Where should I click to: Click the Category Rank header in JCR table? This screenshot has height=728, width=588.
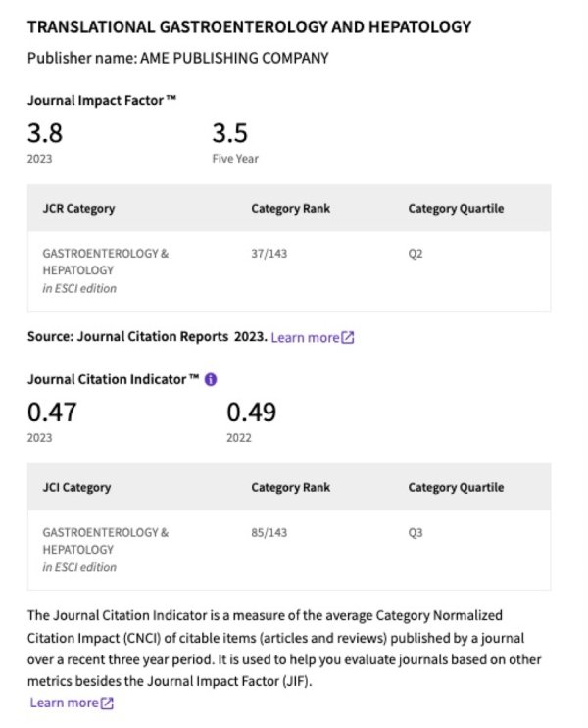tap(291, 209)
